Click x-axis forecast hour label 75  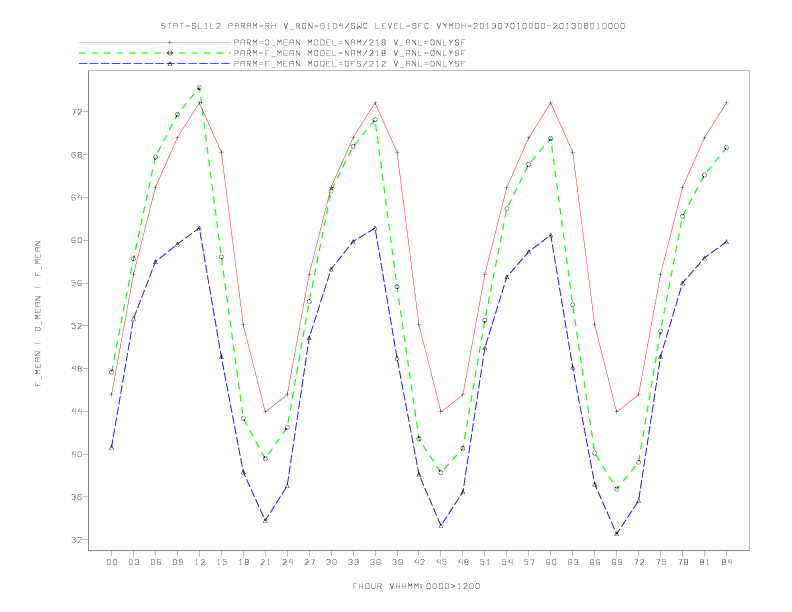click(661, 562)
